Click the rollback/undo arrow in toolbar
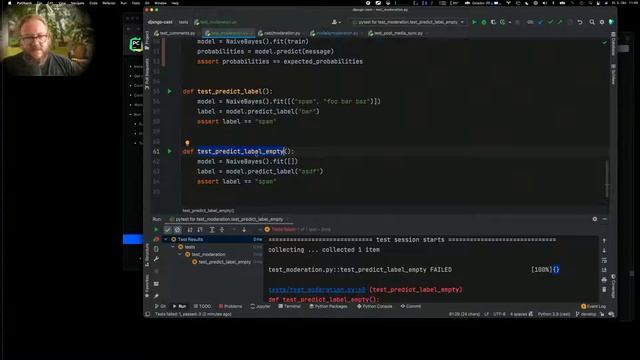This screenshot has height=360, width=640. pyautogui.click(x=580, y=22)
